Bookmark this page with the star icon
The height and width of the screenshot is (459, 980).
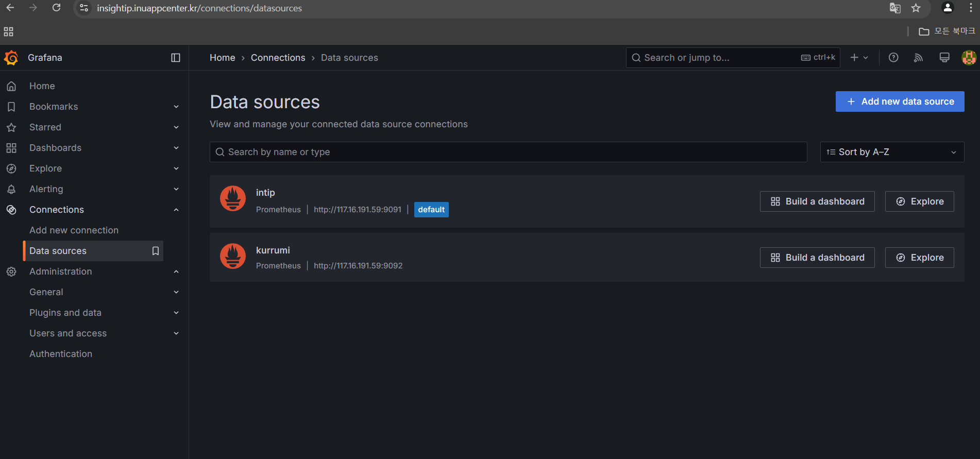pos(916,8)
